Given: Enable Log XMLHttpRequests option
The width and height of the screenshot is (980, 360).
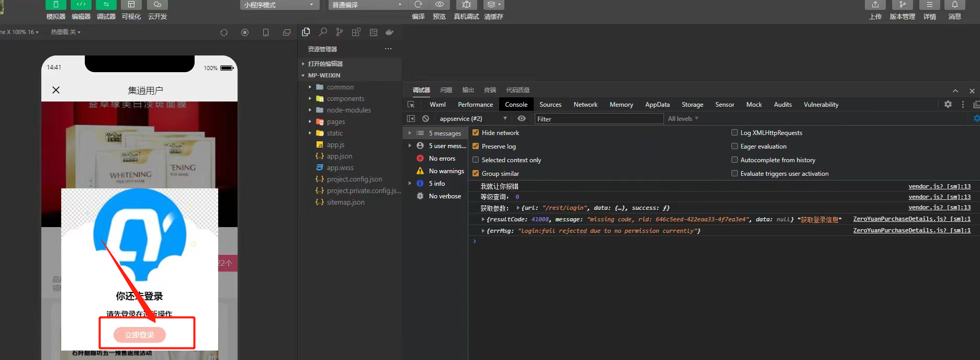Looking at the screenshot, I should 735,133.
